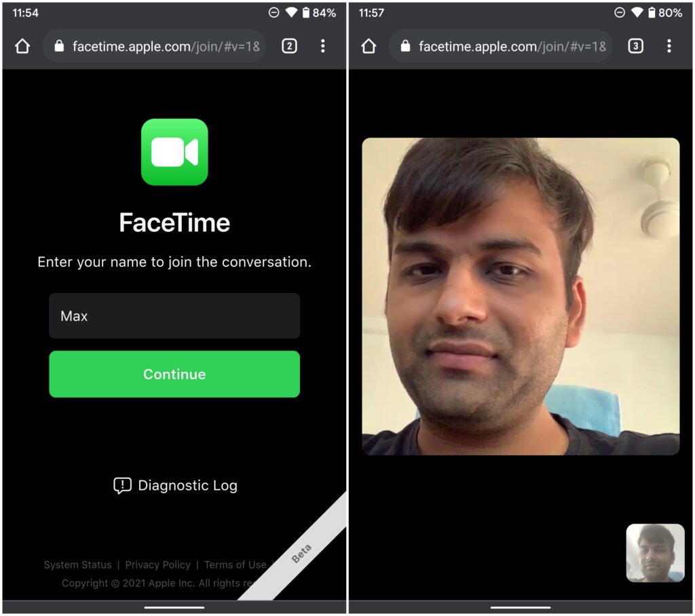Open the tab switcher showing 3 tabs
The height and width of the screenshot is (616, 695).
(635, 46)
